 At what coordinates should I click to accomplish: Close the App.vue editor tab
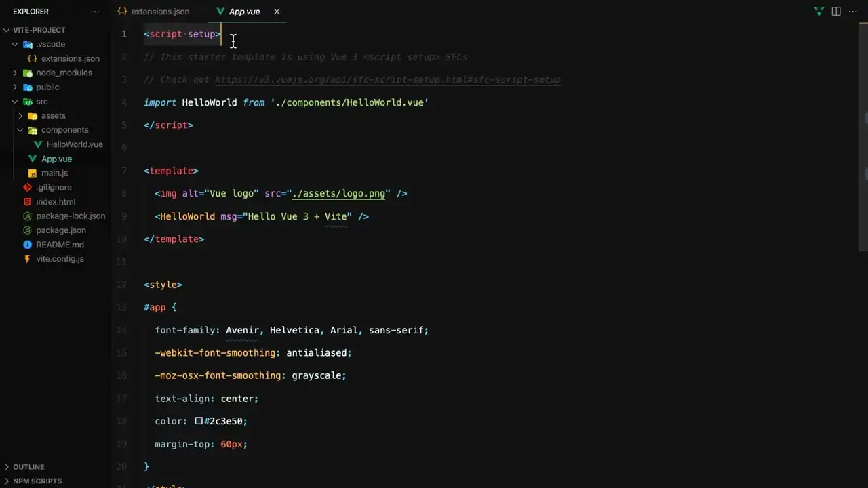coord(277,12)
